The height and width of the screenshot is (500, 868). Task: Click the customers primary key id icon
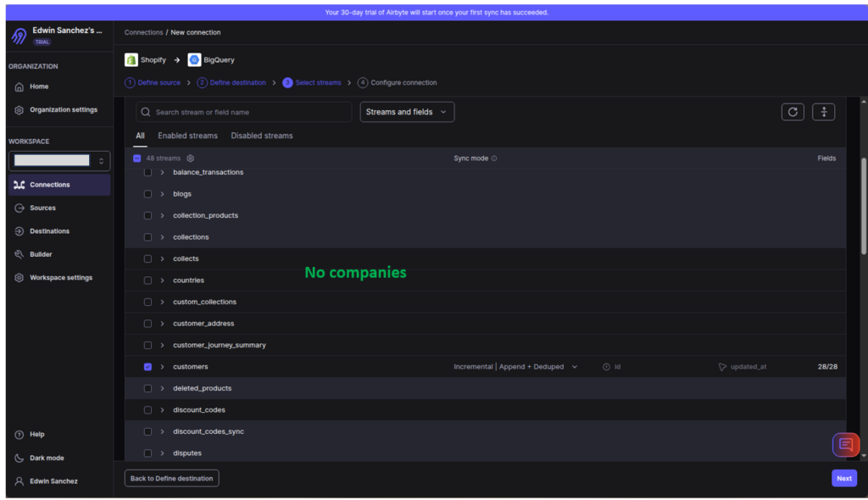(606, 367)
